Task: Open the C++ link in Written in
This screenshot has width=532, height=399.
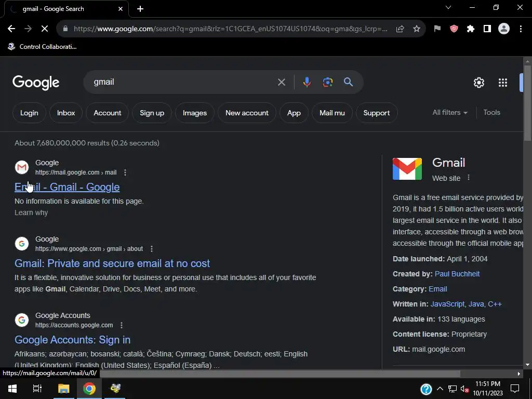Action: 495,304
